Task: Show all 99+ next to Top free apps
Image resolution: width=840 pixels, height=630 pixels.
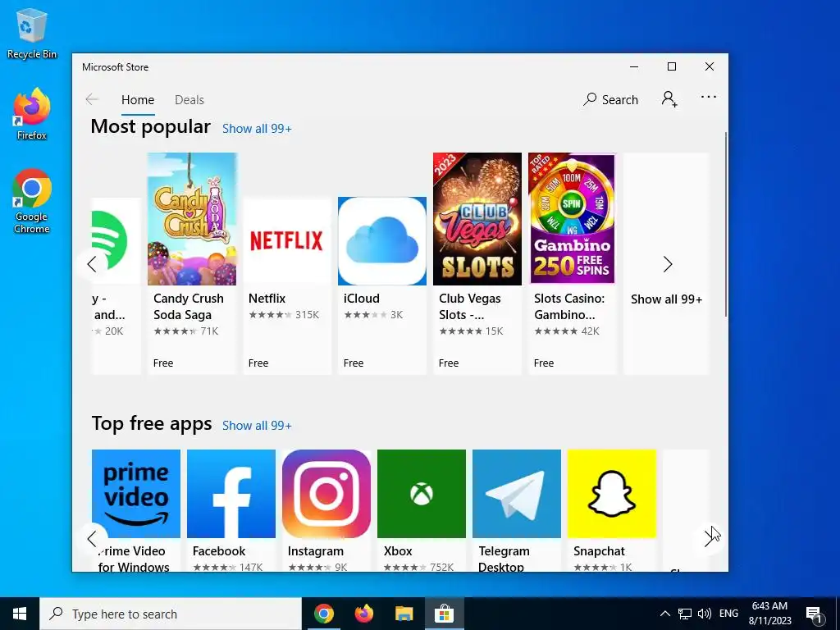Action: point(257,426)
